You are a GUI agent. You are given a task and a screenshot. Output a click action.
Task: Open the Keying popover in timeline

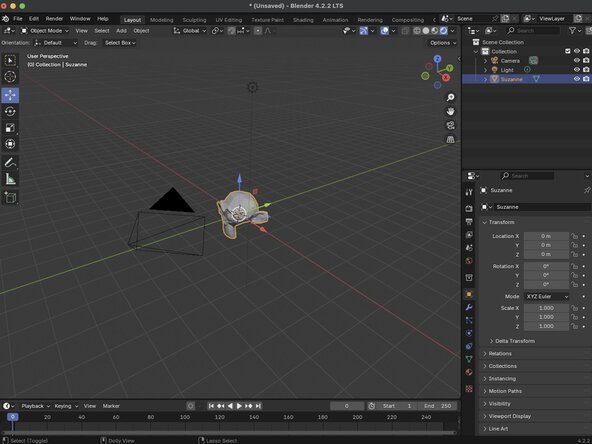[x=66, y=406]
